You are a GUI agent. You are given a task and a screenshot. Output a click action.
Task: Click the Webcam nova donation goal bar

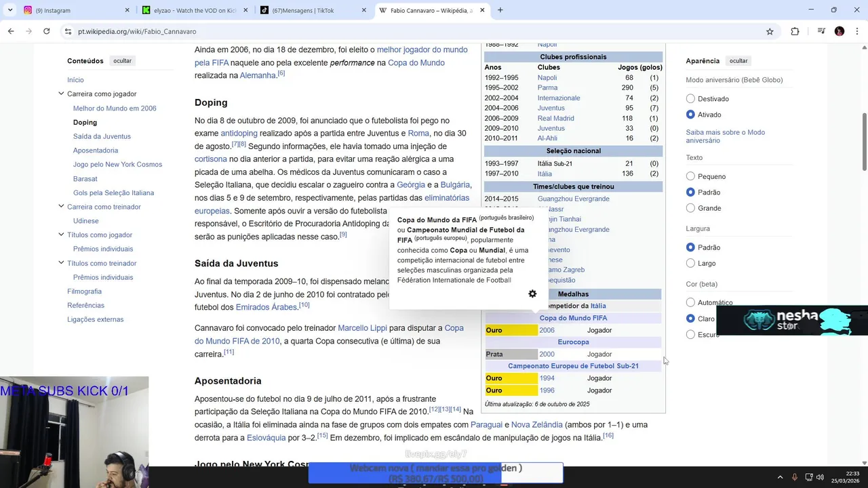pyautogui.click(x=435, y=473)
